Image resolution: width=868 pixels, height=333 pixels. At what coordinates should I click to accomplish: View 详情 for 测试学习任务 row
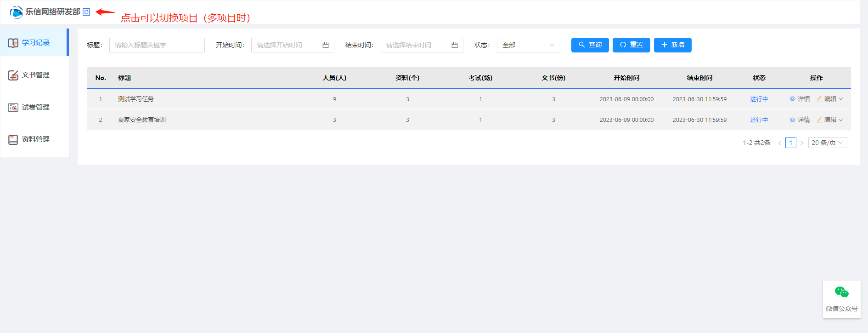[x=800, y=99]
